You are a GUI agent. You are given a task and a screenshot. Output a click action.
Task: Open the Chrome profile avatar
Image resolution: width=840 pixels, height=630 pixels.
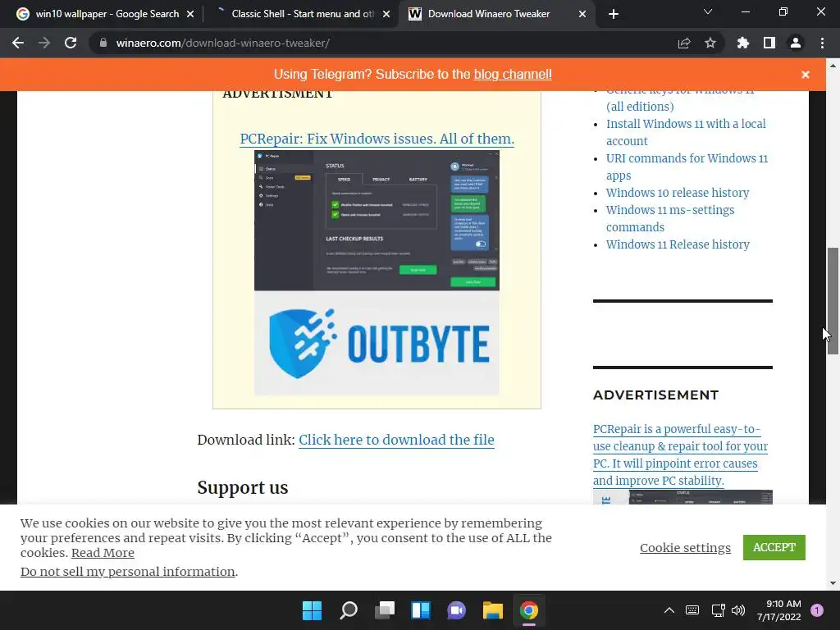pyautogui.click(x=796, y=43)
